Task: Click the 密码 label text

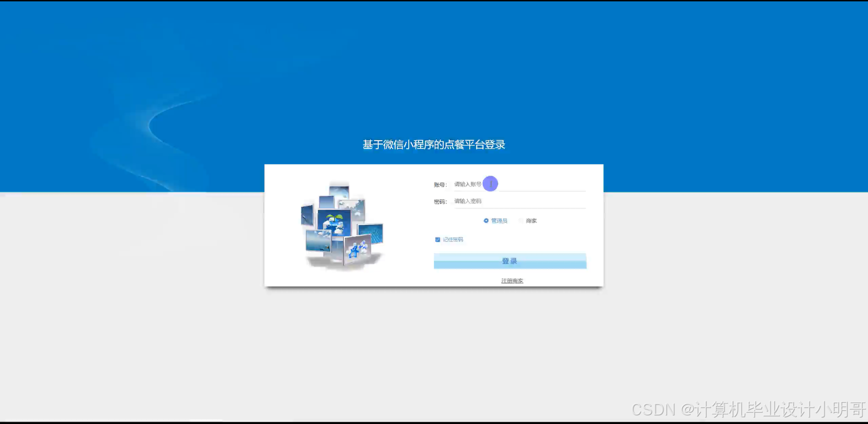Action: click(439, 202)
